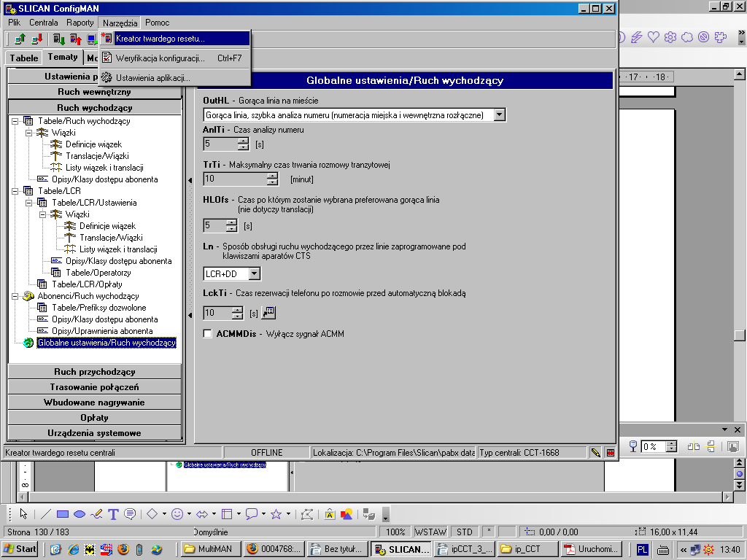
Task: Click the pencil icon in ConfigMAN status bar
Action: tap(595, 452)
